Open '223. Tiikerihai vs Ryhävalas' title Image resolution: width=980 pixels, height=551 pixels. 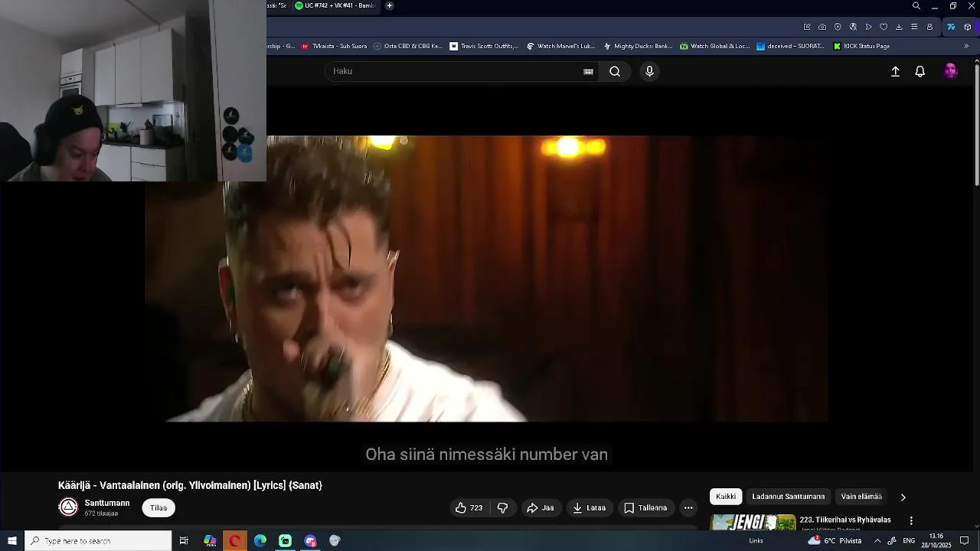[845, 520]
